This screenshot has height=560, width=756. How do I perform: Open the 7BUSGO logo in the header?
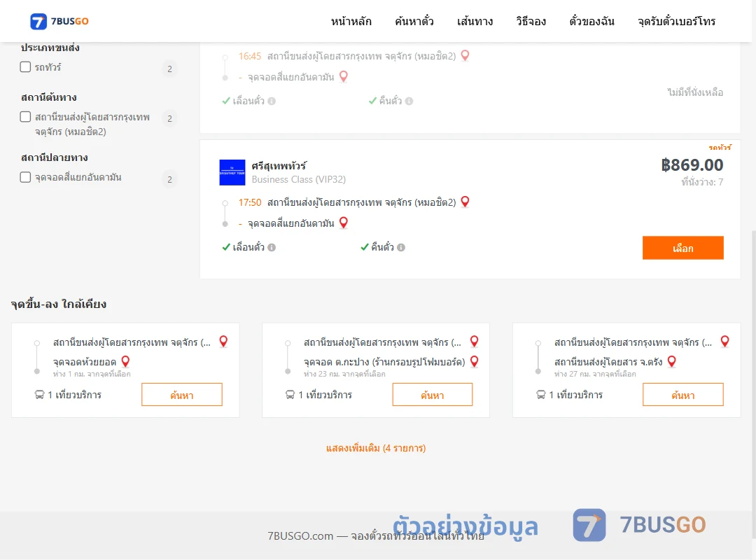[x=59, y=21]
